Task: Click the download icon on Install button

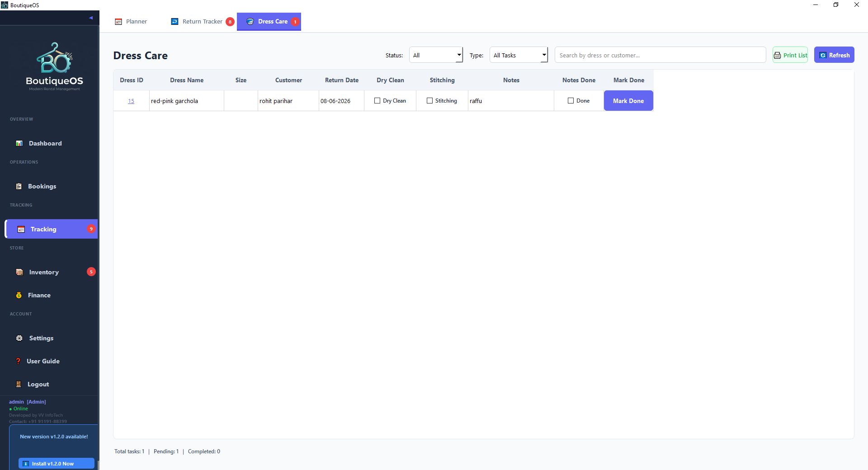Action: 26,464
